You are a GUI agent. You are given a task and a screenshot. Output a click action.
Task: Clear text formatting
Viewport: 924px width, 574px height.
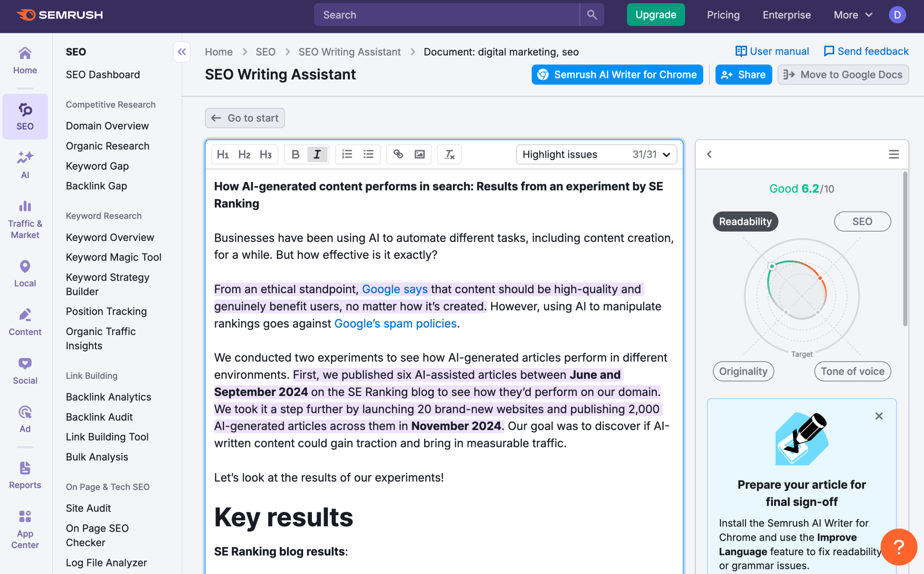(450, 154)
